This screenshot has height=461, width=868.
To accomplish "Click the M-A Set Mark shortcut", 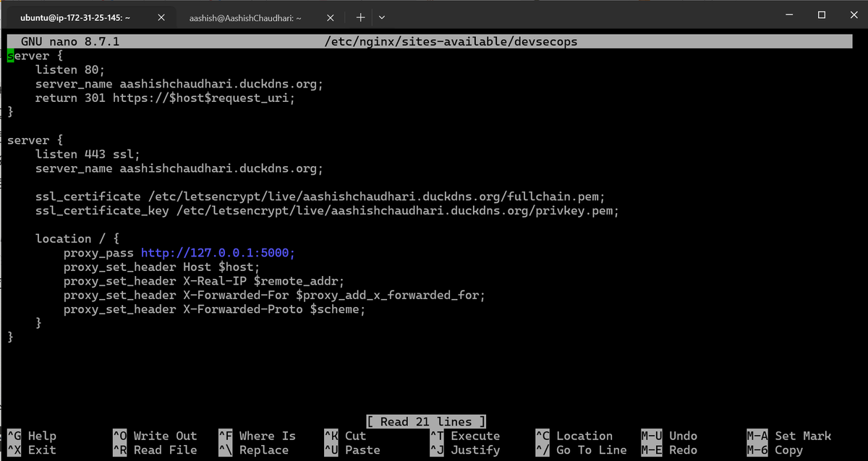I will pos(789,436).
